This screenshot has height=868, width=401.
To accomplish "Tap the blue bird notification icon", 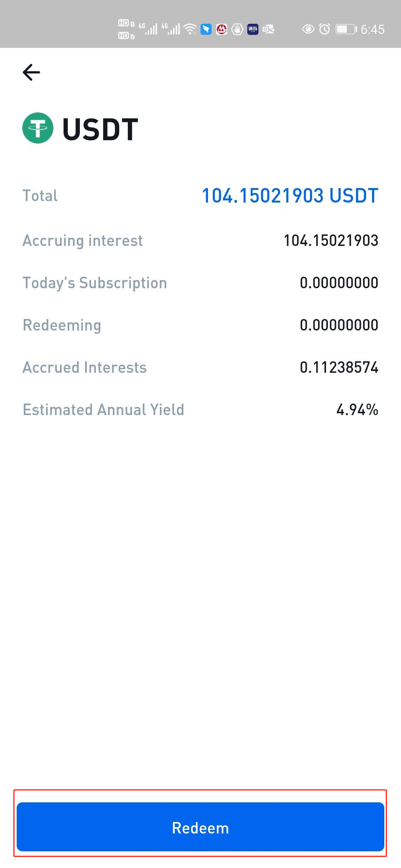I will pyautogui.click(x=206, y=29).
